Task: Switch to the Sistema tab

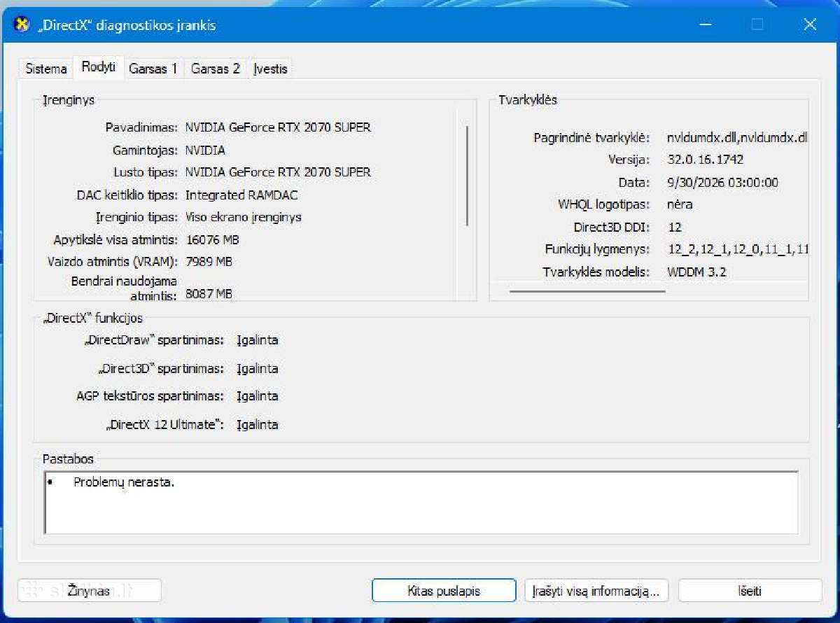Action: tap(46, 69)
